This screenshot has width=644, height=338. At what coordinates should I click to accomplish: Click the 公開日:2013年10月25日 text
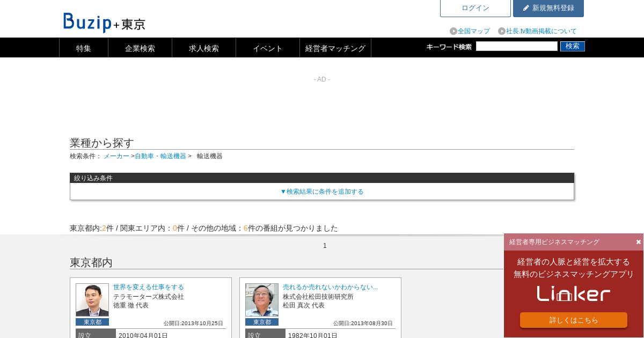[193, 324]
